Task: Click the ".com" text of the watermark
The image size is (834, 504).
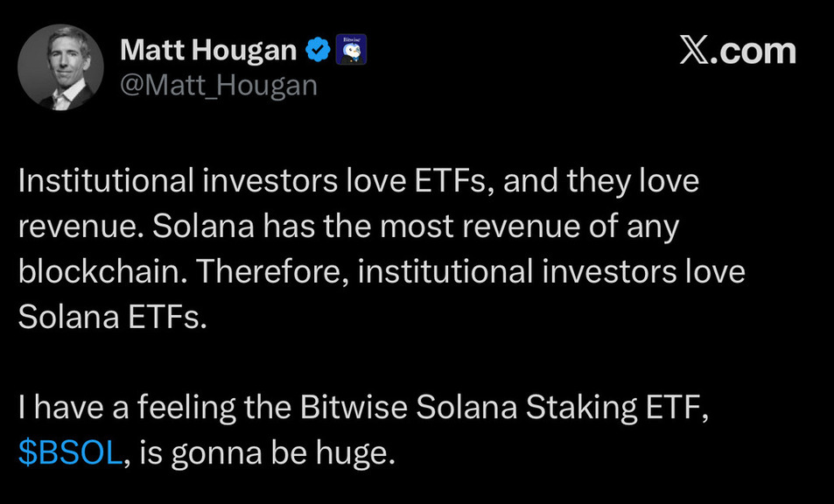Action: 757,51
